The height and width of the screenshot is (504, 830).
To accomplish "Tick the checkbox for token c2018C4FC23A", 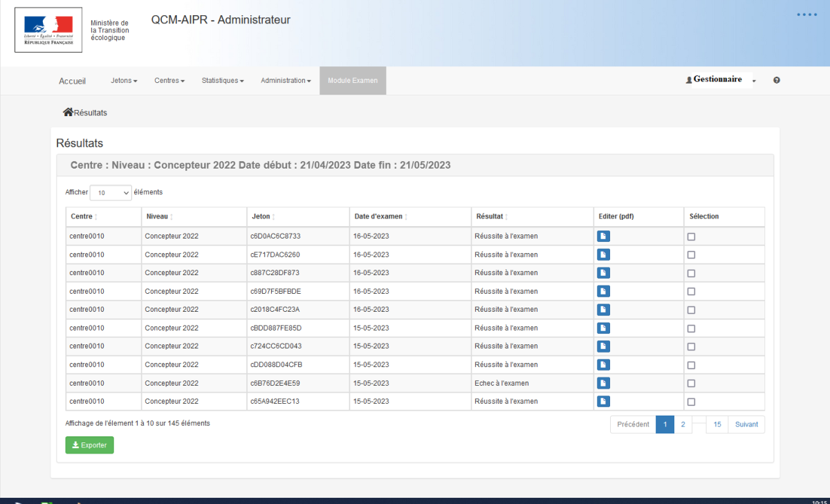I will [x=691, y=310].
